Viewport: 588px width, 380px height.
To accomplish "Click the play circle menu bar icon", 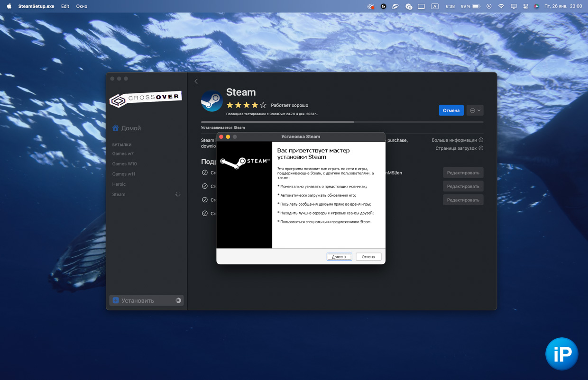I will point(489,6).
